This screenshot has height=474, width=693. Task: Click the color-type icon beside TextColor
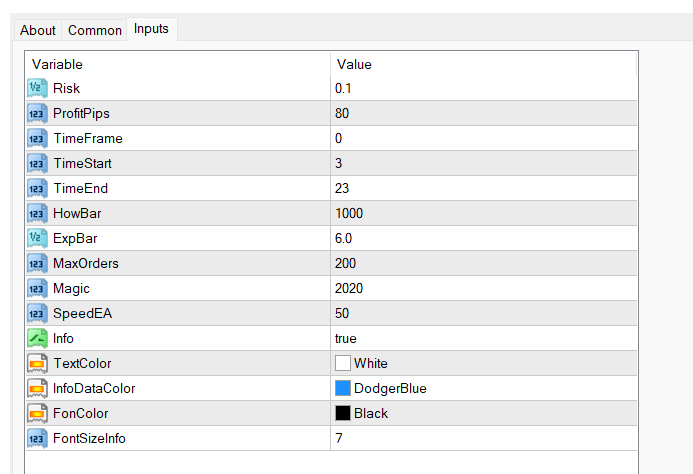(x=37, y=363)
